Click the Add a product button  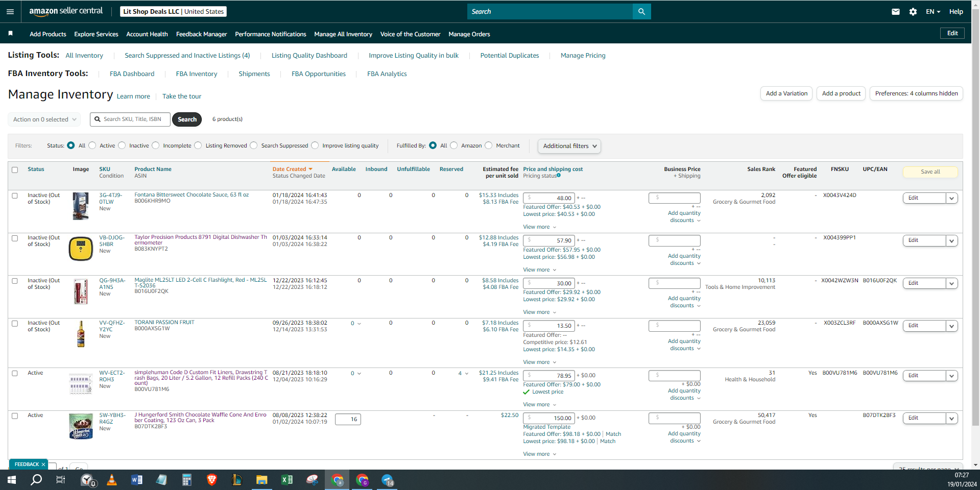pos(841,93)
